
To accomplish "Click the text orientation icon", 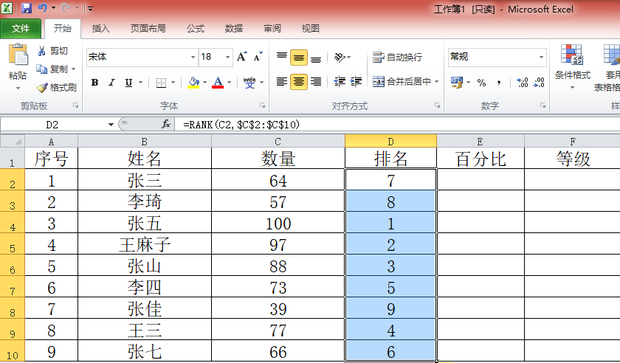I will click(x=340, y=57).
